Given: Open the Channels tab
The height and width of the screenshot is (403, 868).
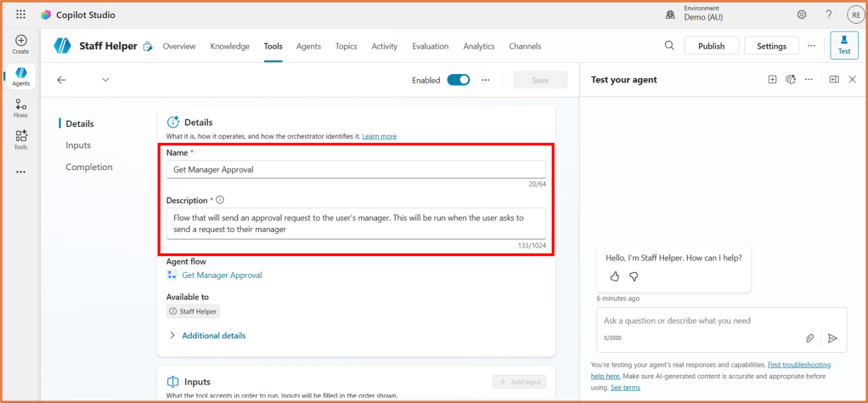Looking at the screenshot, I should (525, 46).
